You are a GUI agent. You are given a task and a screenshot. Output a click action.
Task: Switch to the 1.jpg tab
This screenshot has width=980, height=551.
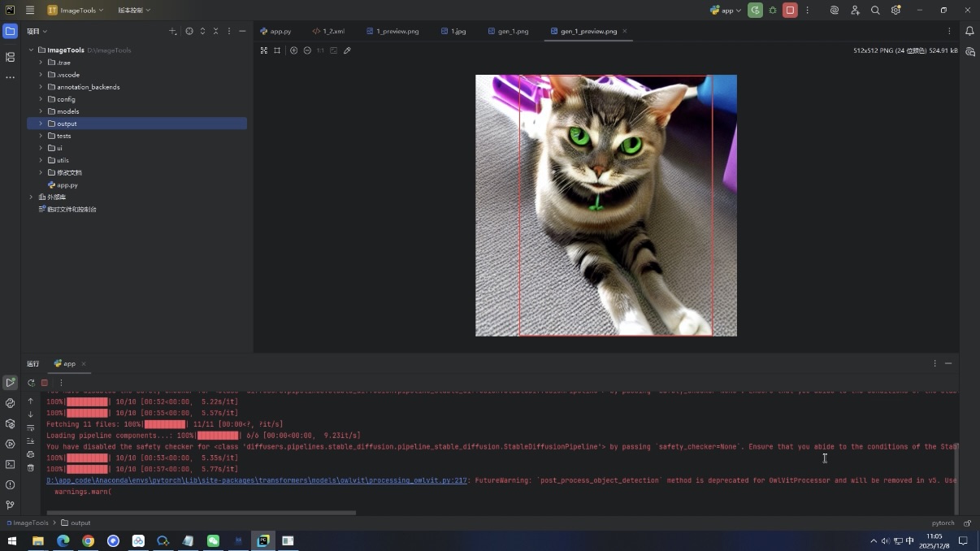(x=453, y=31)
